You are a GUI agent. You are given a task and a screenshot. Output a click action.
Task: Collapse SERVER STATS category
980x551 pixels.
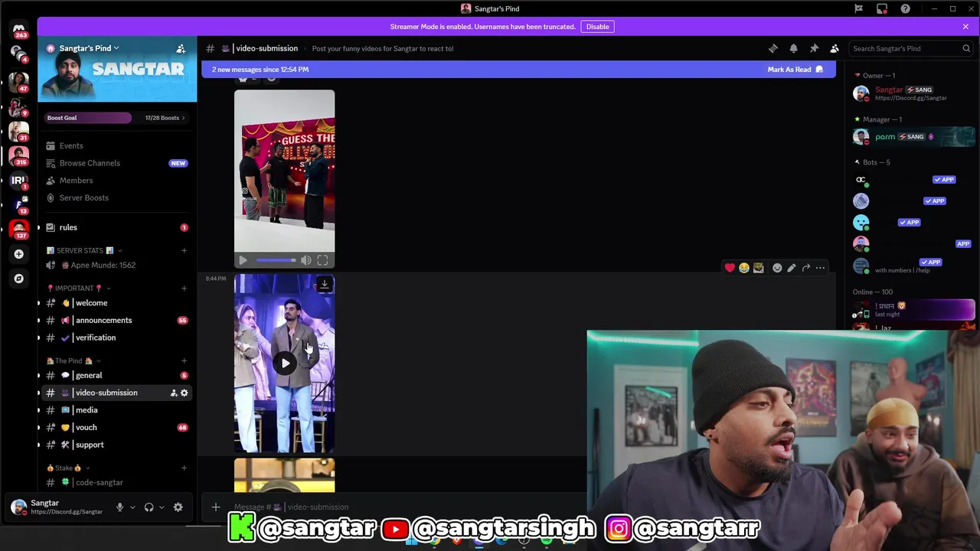pyautogui.click(x=84, y=250)
